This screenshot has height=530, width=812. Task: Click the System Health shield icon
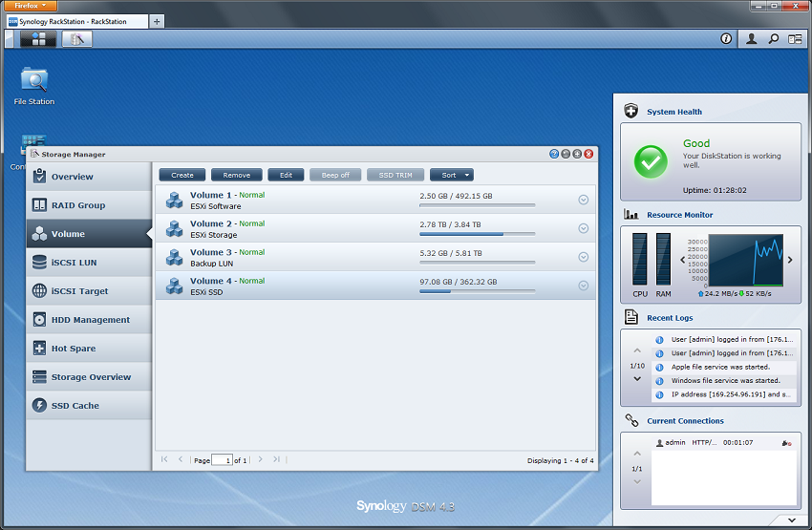(x=630, y=111)
